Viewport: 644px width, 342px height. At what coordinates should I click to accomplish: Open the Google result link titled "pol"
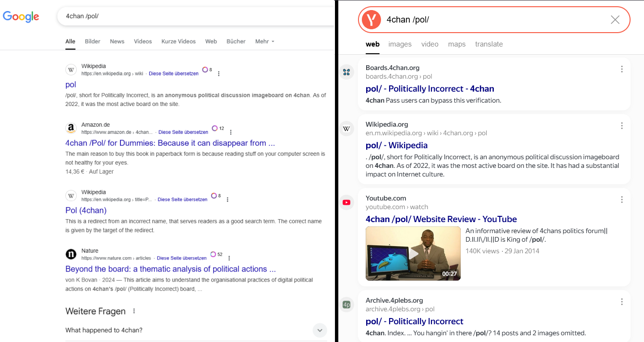click(x=71, y=85)
